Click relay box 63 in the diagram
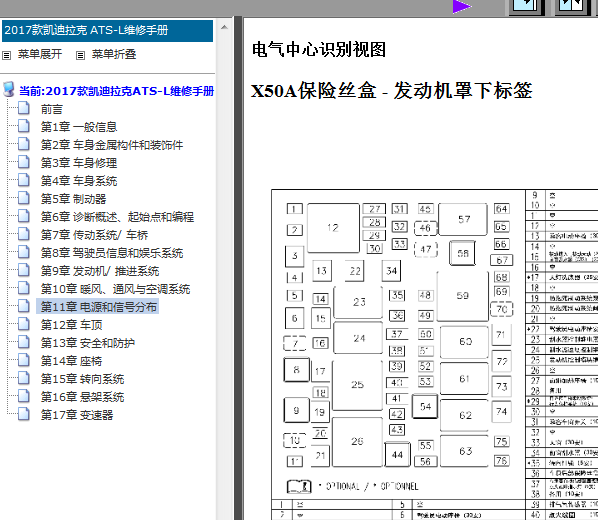This screenshot has width=598, height=520. click(465, 451)
